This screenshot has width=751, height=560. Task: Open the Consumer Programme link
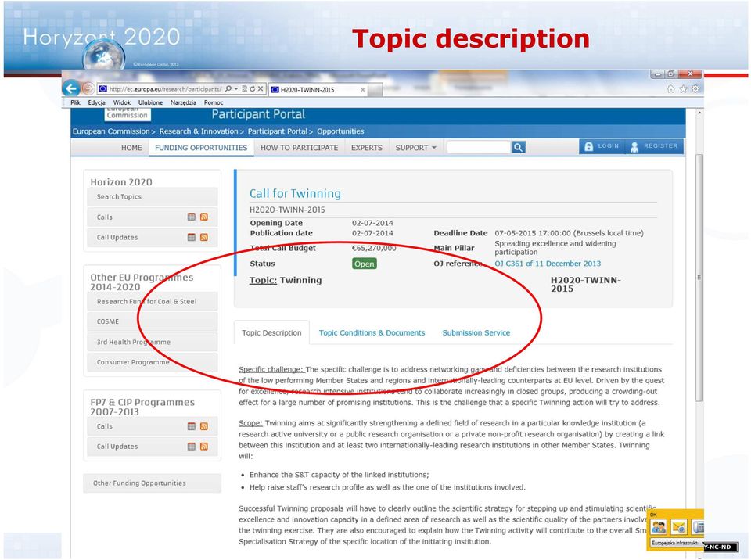[x=153, y=362]
